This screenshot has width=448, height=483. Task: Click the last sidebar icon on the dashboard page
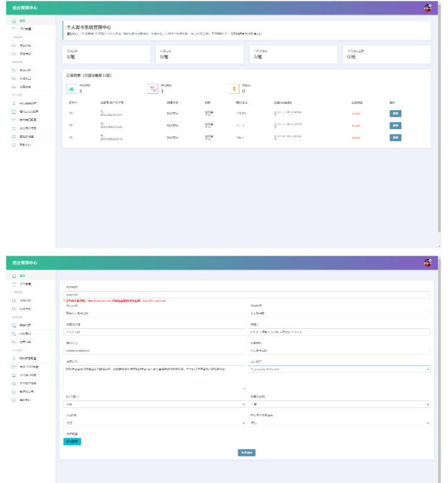pyautogui.click(x=14, y=144)
